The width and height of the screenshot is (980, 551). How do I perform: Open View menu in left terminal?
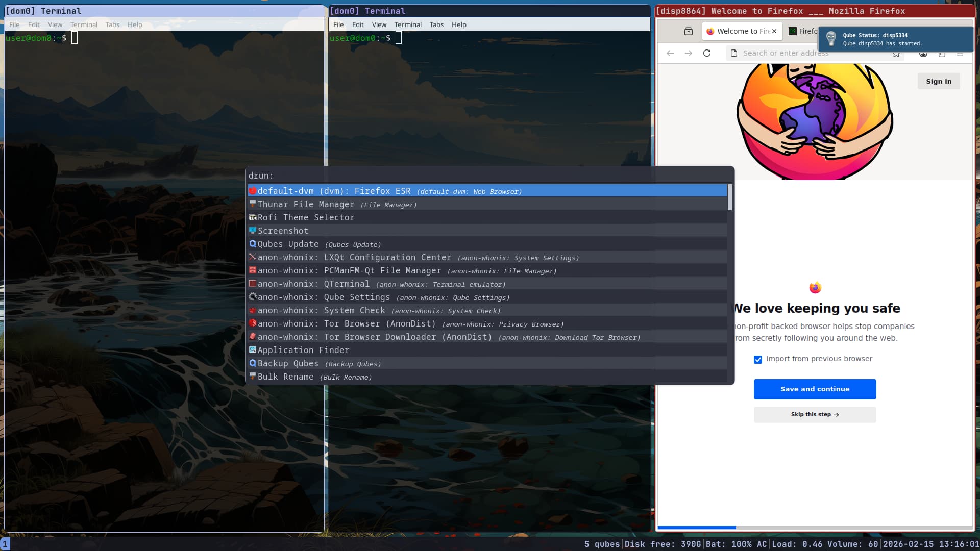(x=55, y=24)
